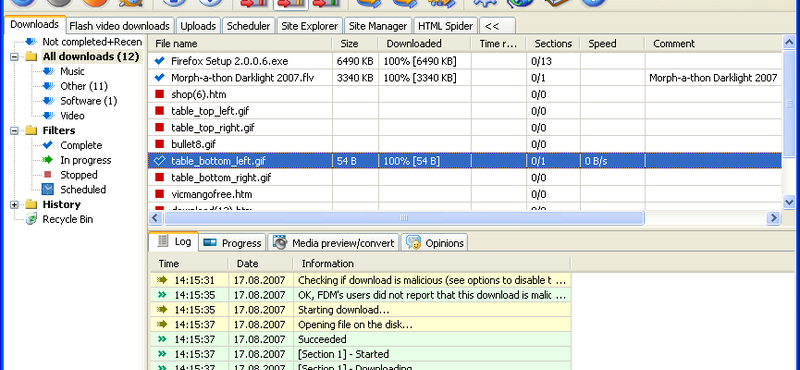Click the red stopped icon of table_top_left.gif
The width and height of the screenshot is (800, 370).
point(160,111)
